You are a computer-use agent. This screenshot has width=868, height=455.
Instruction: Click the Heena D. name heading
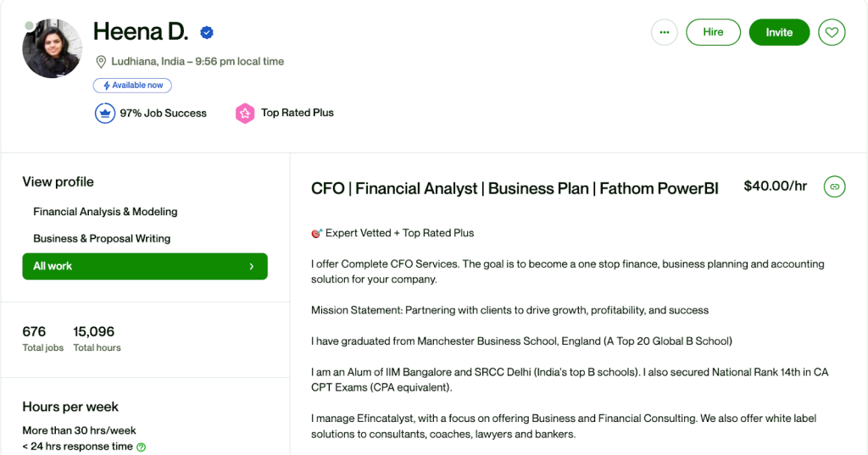pos(141,32)
